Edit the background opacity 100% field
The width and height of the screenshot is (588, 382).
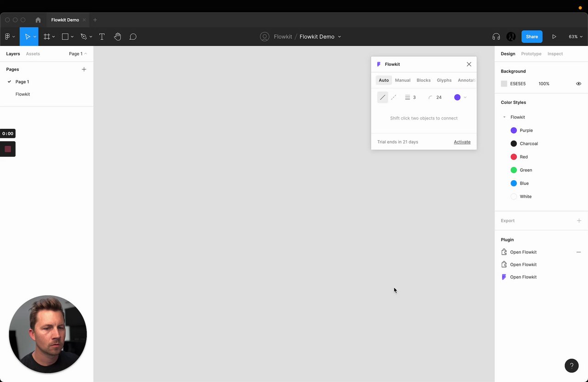(x=544, y=84)
